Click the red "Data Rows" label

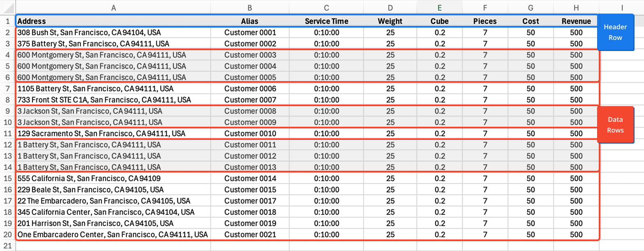coord(615,125)
